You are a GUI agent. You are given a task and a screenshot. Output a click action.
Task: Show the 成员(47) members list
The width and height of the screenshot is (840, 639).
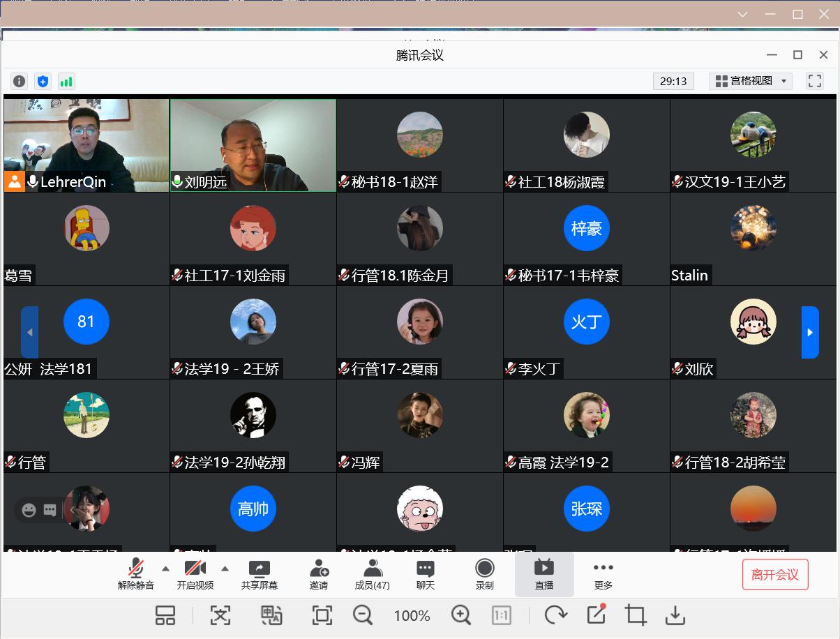click(373, 575)
